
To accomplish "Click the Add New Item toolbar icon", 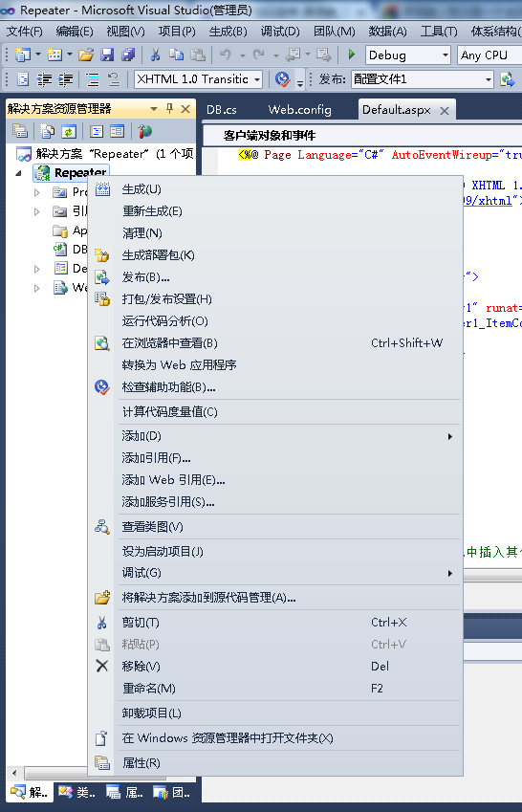I will click(54, 55).
